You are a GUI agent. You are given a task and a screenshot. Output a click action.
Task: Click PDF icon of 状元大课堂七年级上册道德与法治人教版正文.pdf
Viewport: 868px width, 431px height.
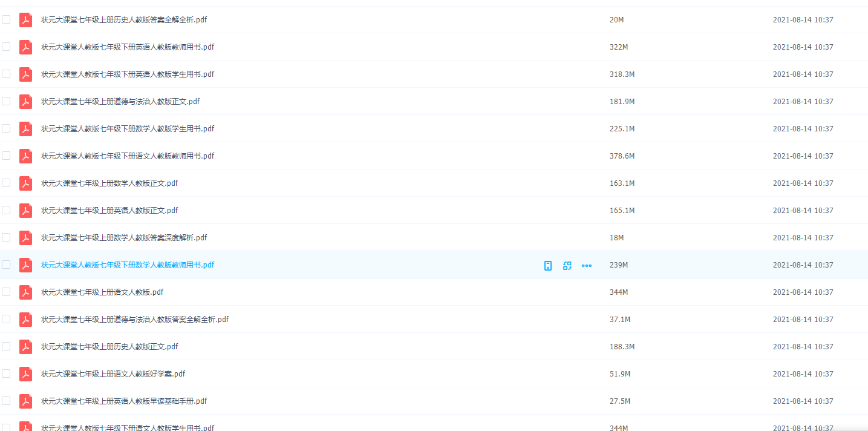25,102
